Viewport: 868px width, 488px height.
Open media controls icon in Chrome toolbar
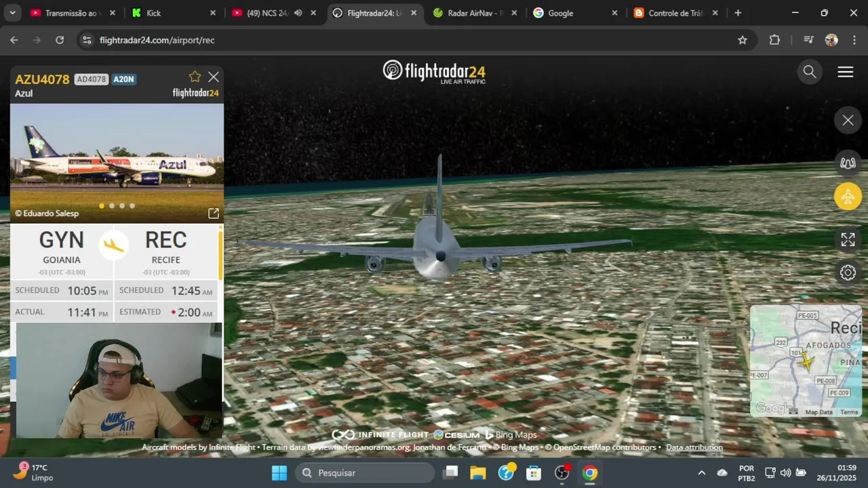click(808, 40)
